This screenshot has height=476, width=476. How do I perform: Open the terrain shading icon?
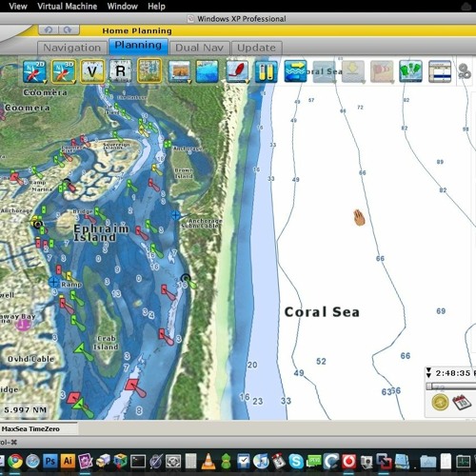point(179,71)
